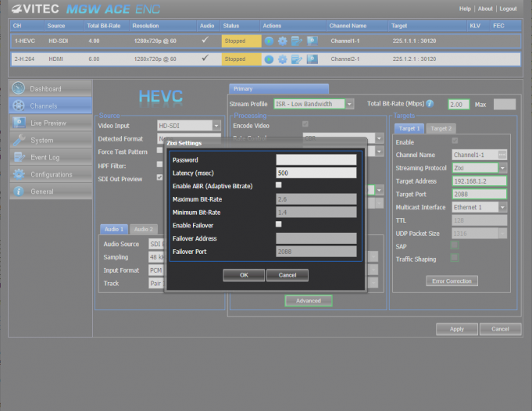Click the Logout link
The height and width of the screenshot is (411, 532).
(x=508, y=9)
